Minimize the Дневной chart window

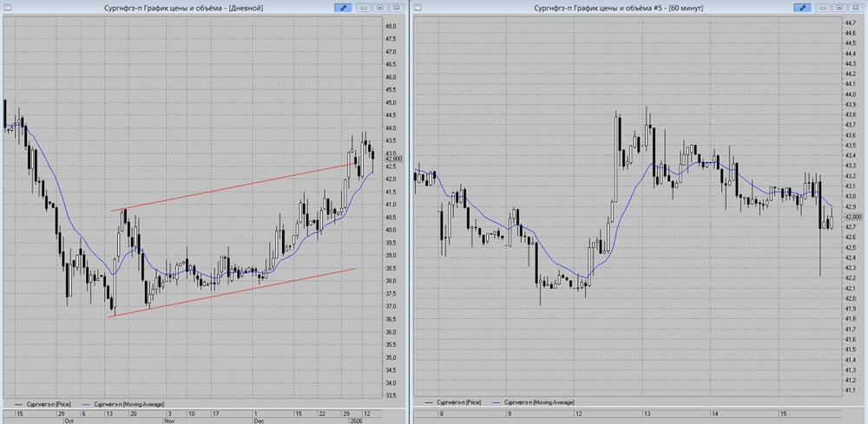coord(365,8)
